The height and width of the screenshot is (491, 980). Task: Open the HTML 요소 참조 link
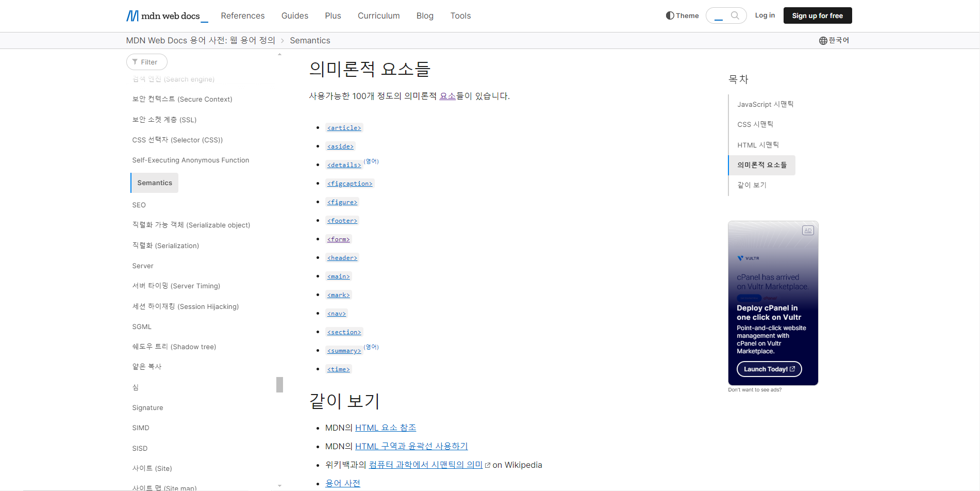386,428
